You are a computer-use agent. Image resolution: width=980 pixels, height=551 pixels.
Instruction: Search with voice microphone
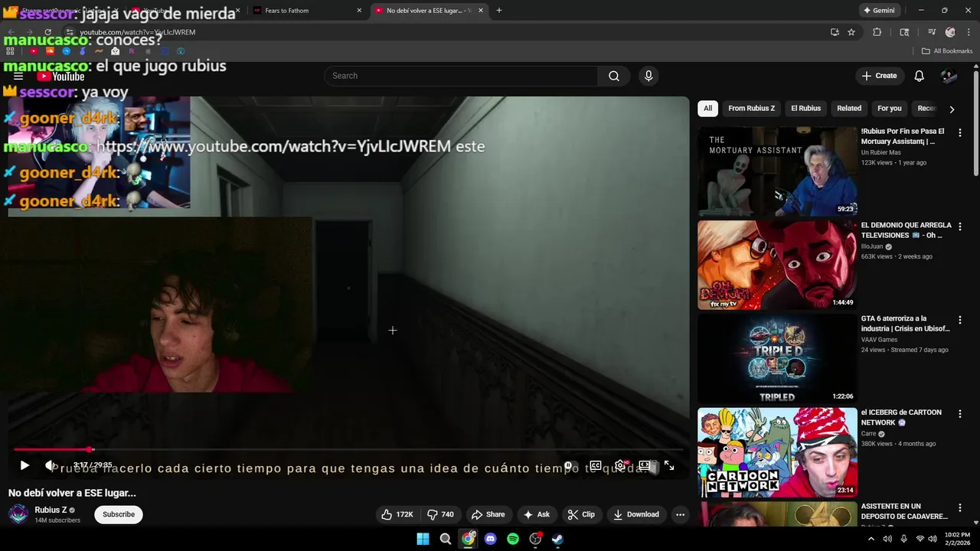click(x=648, y=76)
